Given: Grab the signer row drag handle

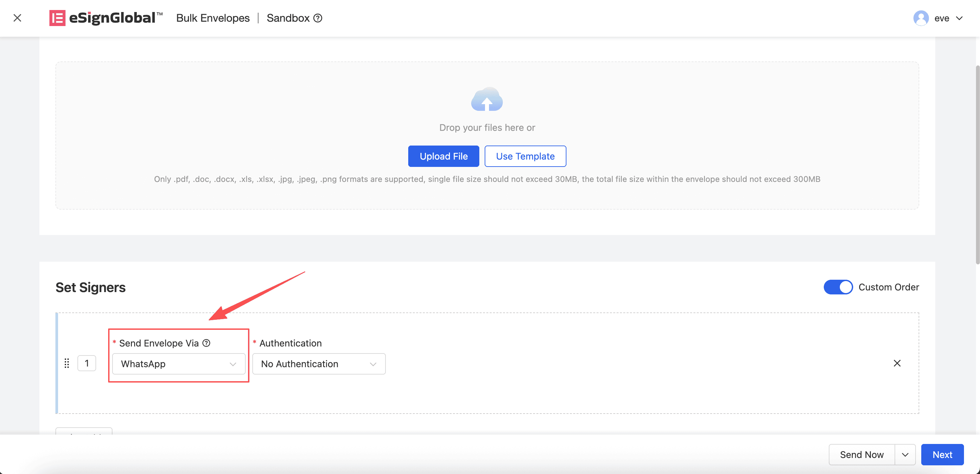Looking at the screenshot, I should [66, 363].
